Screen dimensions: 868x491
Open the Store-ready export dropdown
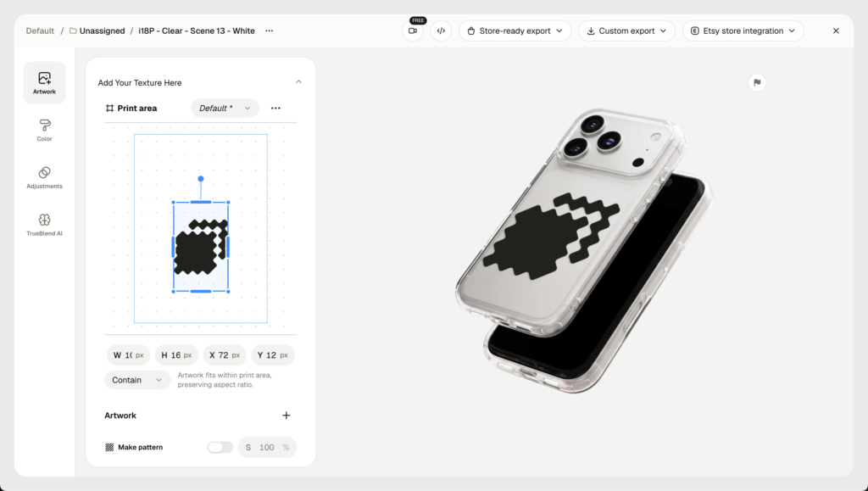coord(515,31)
